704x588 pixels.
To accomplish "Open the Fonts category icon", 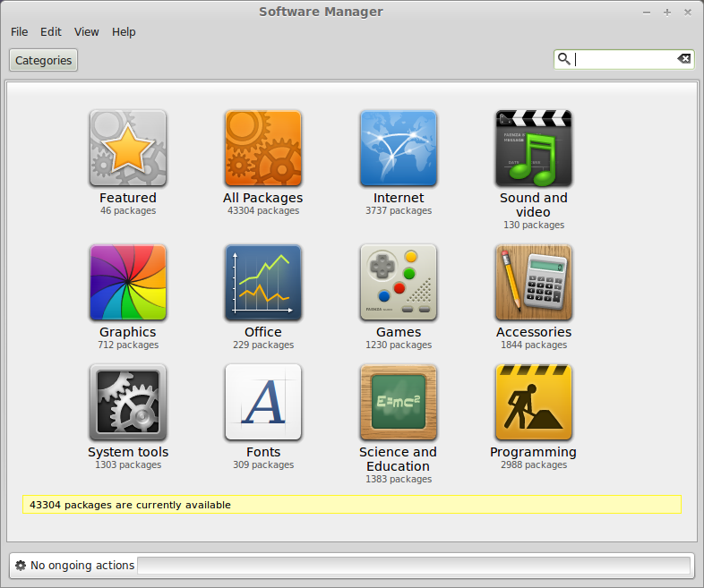I will click(x=263, y=403).
